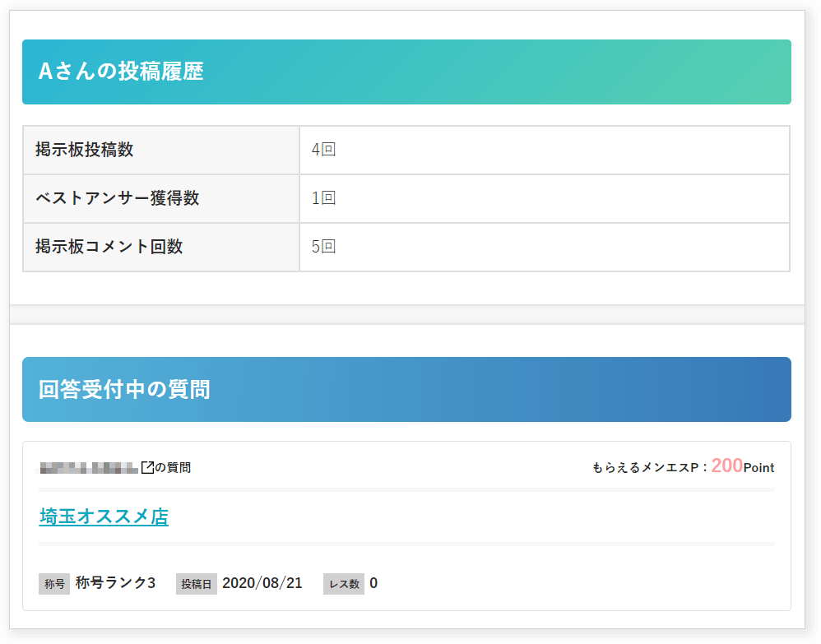Click the posting date 2020/08/21
Screen dimensions: 821x644
pos(262,583)
